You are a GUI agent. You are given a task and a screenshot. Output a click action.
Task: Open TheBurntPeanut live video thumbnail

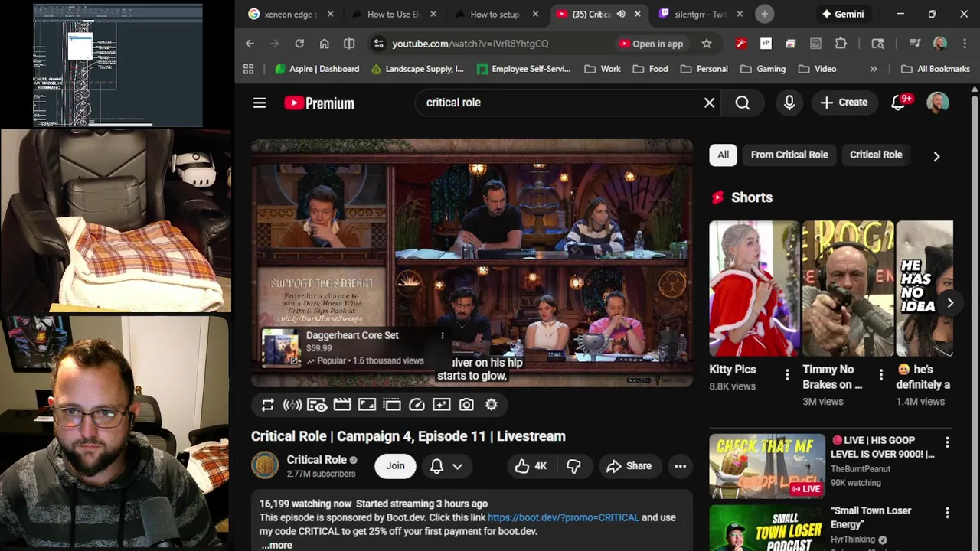[766, 466]
